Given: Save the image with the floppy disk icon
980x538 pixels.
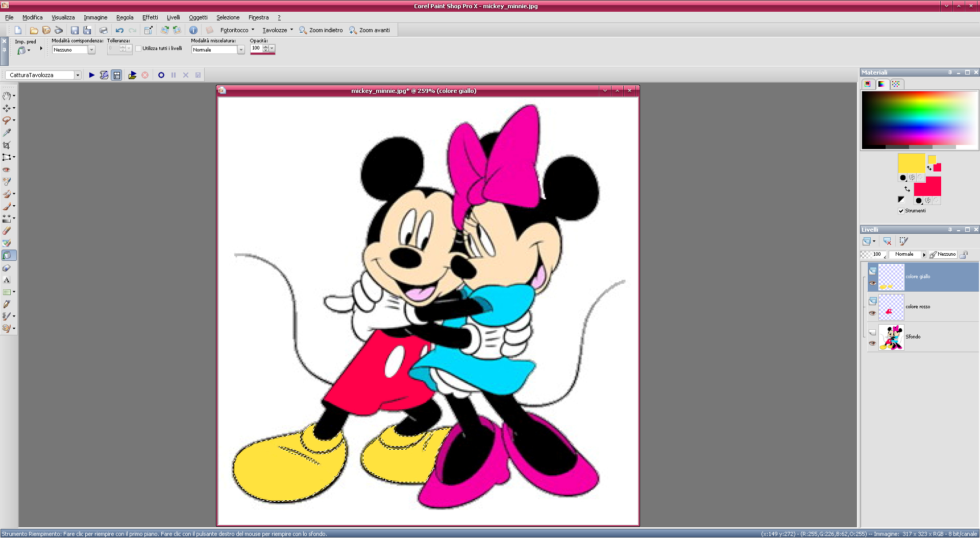Looking at the screenshot, I should (75, 30).
